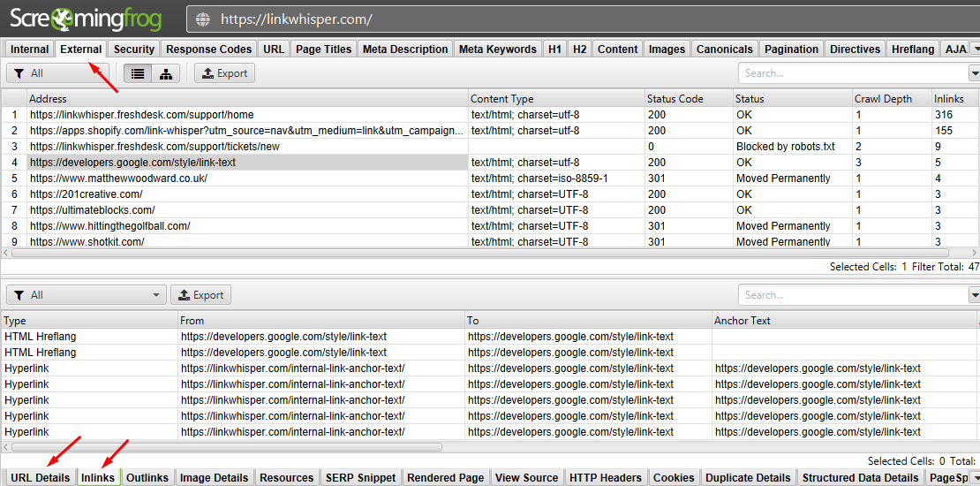Sort lower table by Anchor Text header
Viewport: 980px width, 486px height.
click(x=844, y=320)
